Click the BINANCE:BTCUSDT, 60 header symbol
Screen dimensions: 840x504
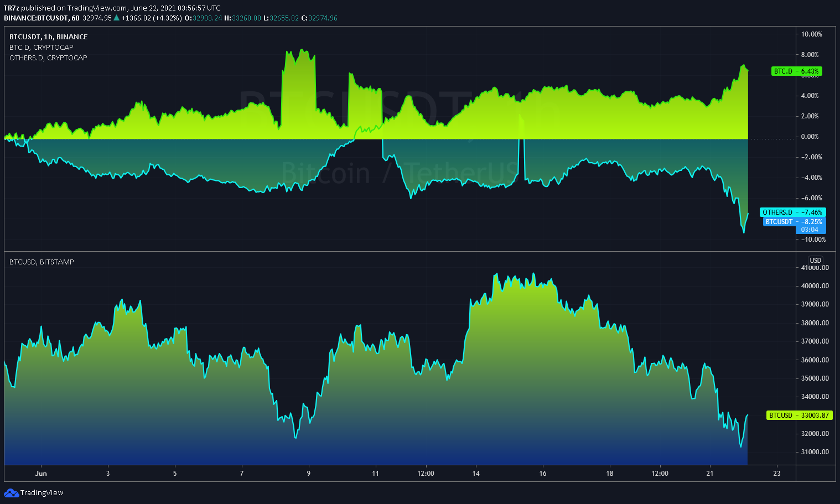[x=42, y=18]
